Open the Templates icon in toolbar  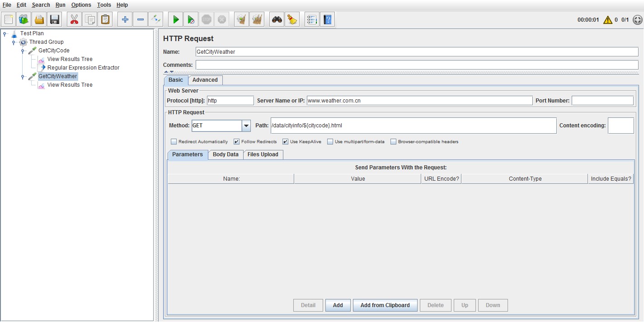click(x=24, y=19)
